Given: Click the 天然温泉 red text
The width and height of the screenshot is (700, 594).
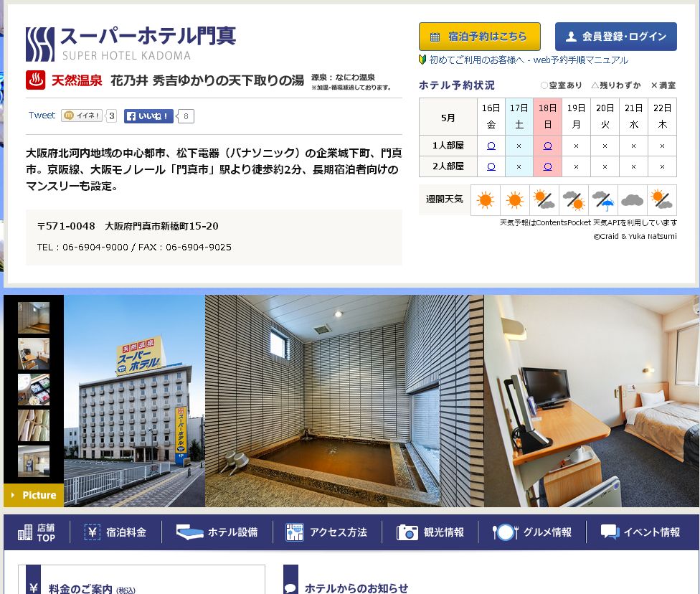Looking at the screenshot, I should [x=77, y=80].
